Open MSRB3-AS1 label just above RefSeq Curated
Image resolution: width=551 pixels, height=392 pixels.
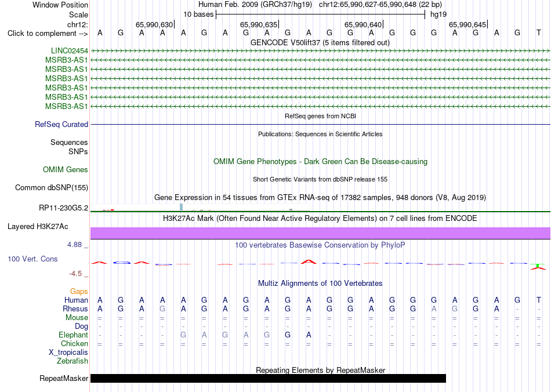(x=67, y=106)
